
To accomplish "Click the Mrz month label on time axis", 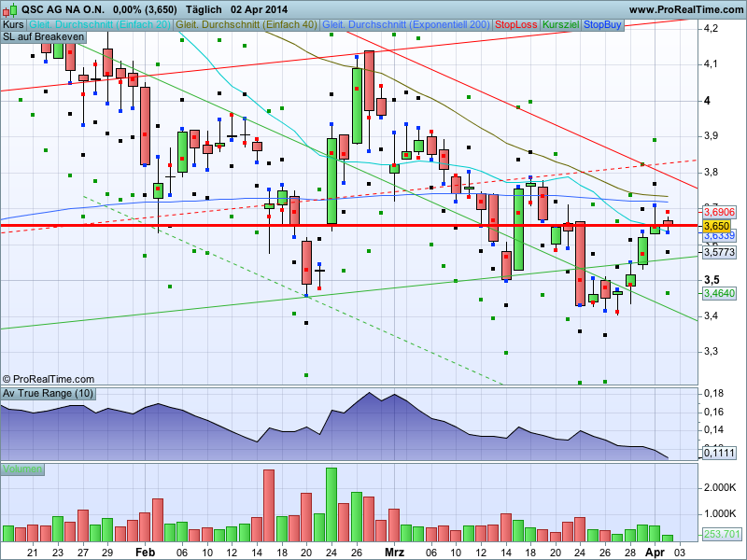I will 394,553.
